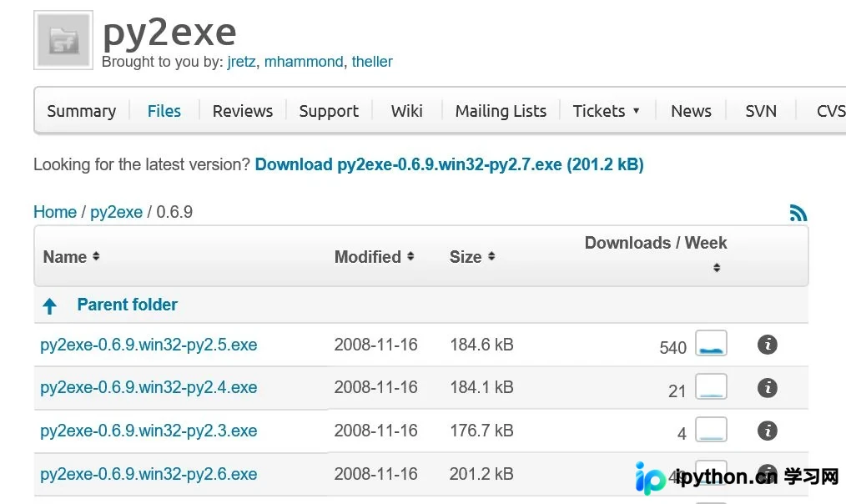Open download stats chart for py2.5 file
This screenshot has height=504, width=846.
(x=711, y=343)
